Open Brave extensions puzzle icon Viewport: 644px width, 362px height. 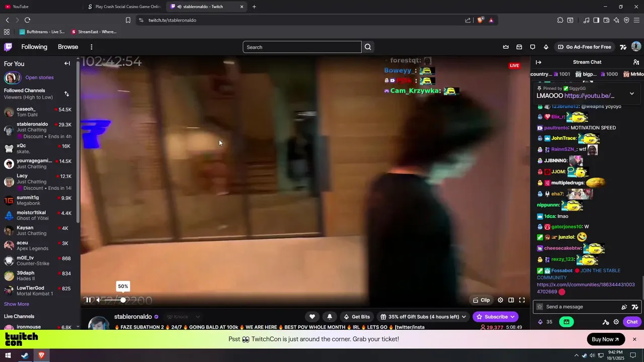[560, 20]
